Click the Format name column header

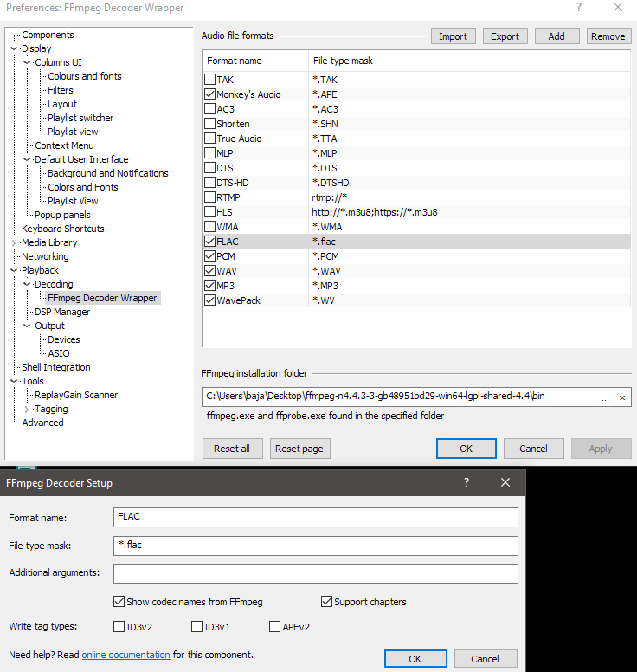tap(255, 61)
